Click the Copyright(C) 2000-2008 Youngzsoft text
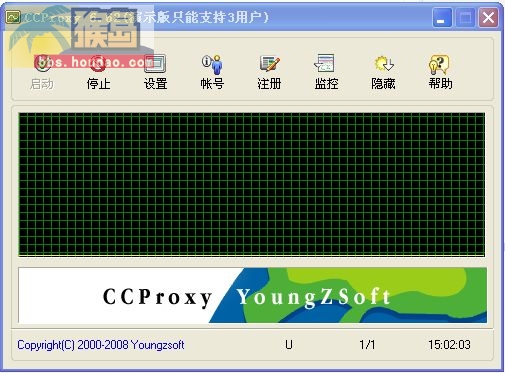Viewport: 505px width, 373px height. point(101,345)
